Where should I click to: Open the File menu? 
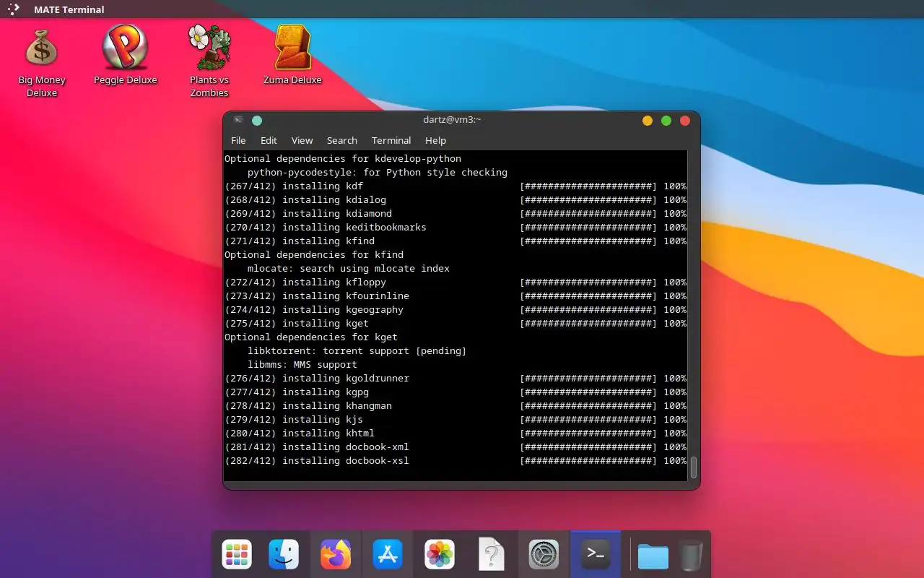pyautogui.click(x=238, y=140)
